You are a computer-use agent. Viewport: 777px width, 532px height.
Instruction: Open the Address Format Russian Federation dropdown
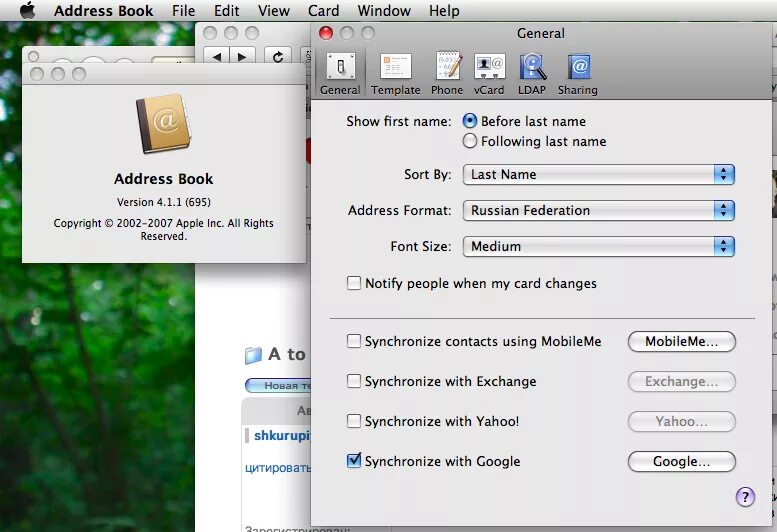click(x=599, y=211)
